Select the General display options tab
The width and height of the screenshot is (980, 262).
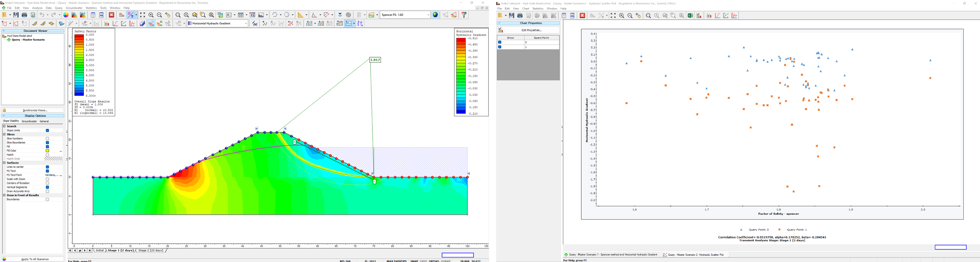click(x=44, y=122)
